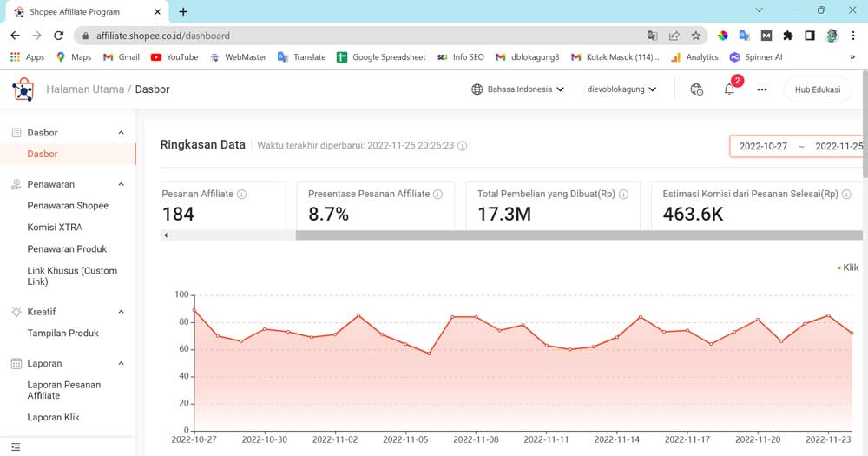Screen dimensions: 868x456
Task: Open dievoblokagung account dropdown
Action: (621, 89)
